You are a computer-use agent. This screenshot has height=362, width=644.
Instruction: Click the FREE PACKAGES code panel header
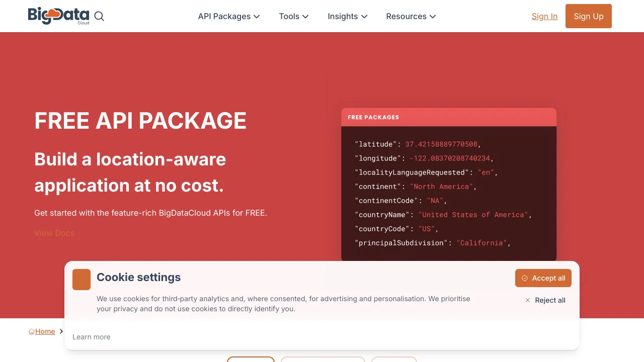449,117
